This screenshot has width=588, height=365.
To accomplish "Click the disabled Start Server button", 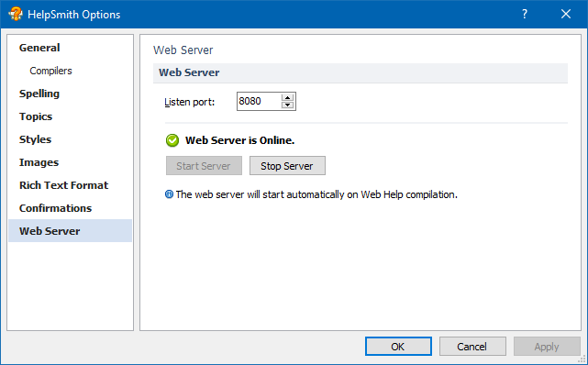I will (x=204, y=166).
